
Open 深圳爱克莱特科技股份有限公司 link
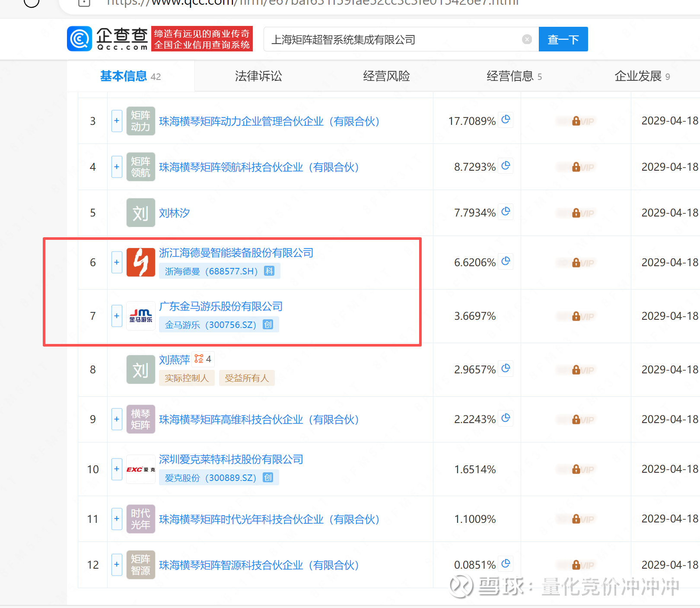click(231, 459)
